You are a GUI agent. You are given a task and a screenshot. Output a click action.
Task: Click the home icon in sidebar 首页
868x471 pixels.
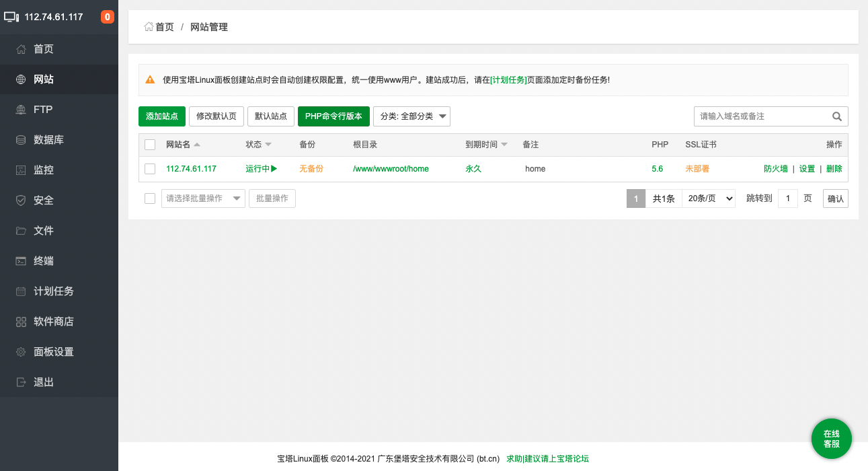pos(21,49)
